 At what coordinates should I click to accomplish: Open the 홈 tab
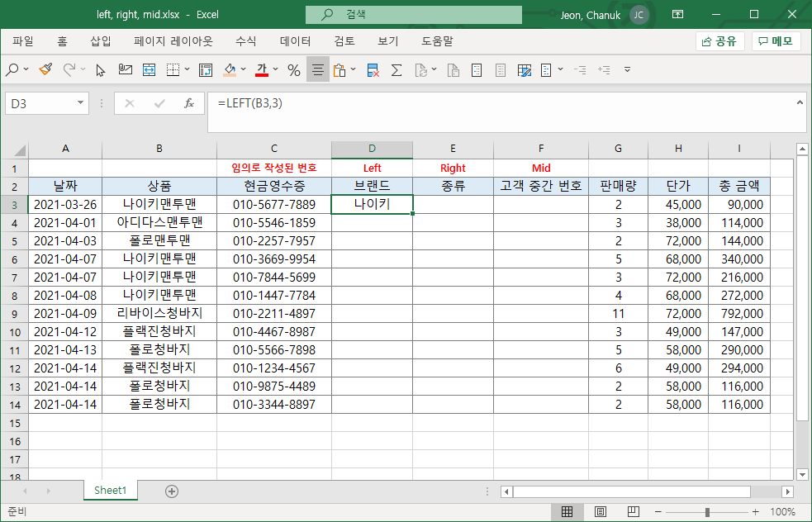click(62, 41)
